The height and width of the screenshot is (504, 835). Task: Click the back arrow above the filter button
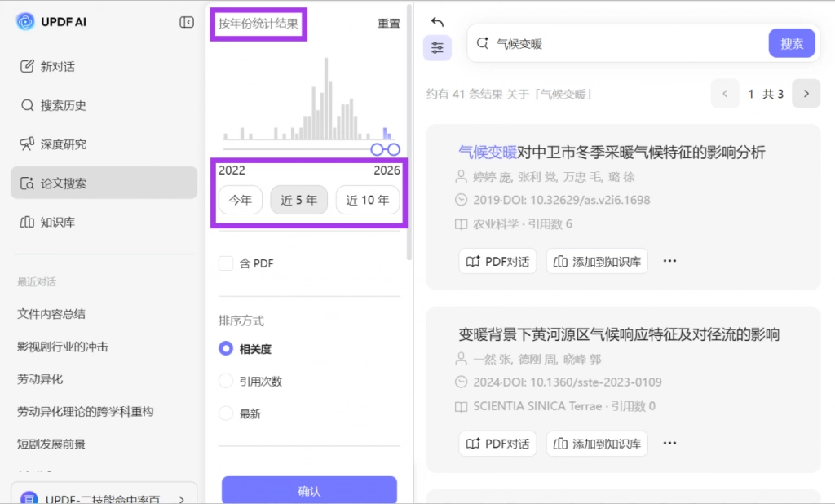click(437, 22)
